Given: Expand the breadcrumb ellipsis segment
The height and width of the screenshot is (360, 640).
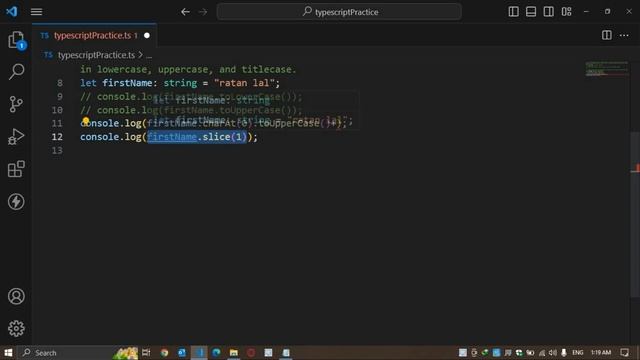Looking at the screenshot, I should tap(149, 56).
